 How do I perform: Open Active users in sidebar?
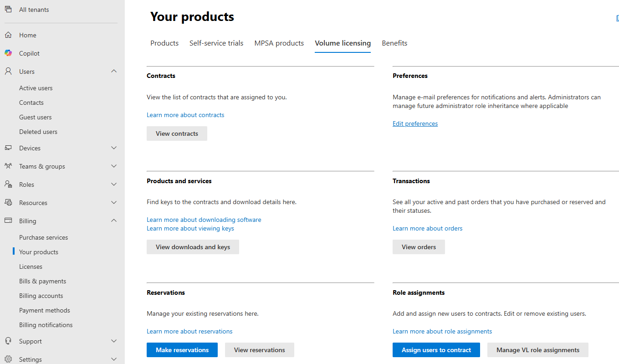click(36, 88)
